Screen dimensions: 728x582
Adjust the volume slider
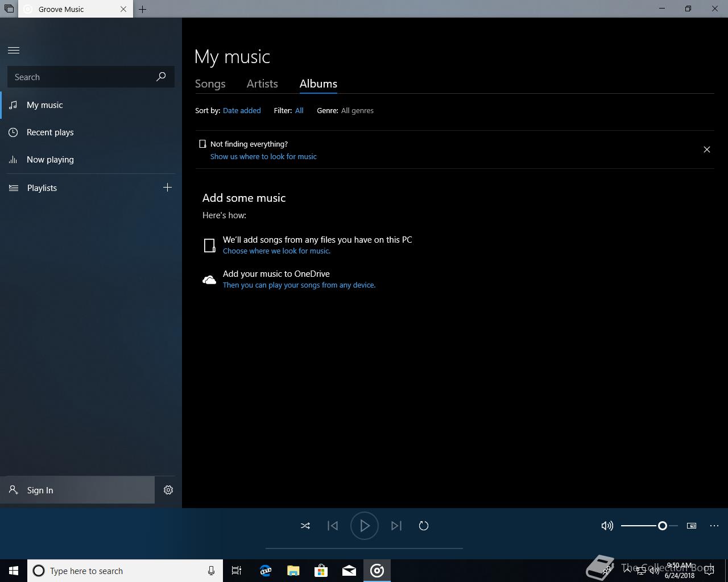pyautogui.click(x=649, y=526)
